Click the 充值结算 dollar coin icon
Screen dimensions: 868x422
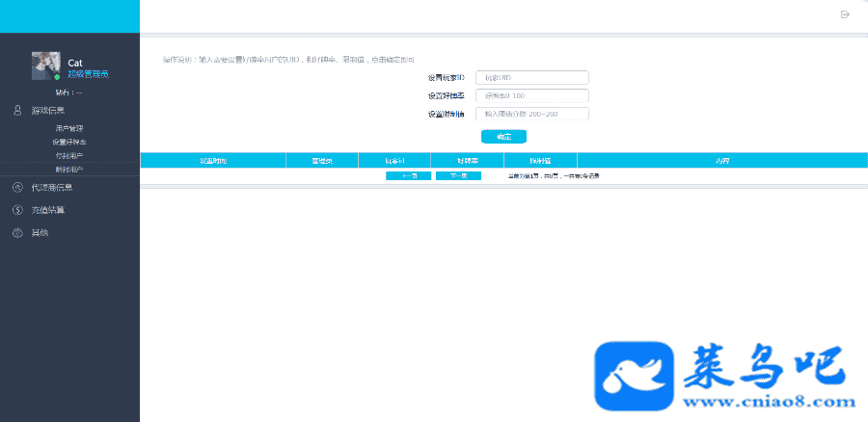click(17, 210)
